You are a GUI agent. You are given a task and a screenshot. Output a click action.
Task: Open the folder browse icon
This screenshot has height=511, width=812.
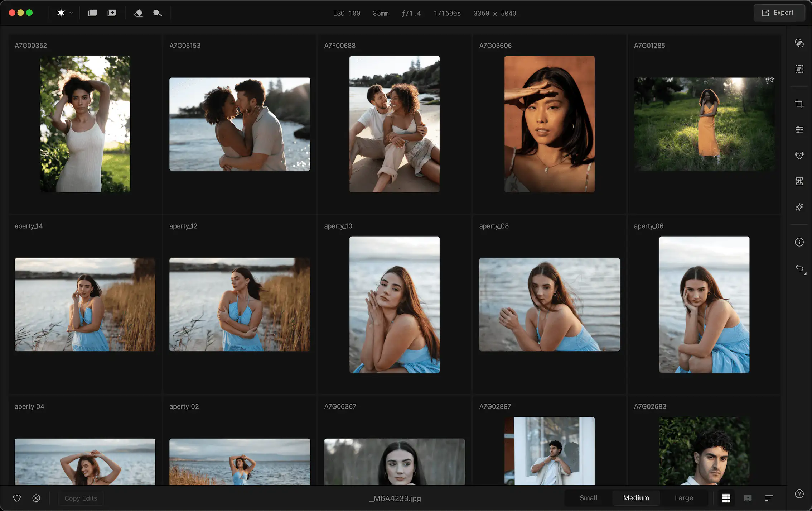(93, 13)
